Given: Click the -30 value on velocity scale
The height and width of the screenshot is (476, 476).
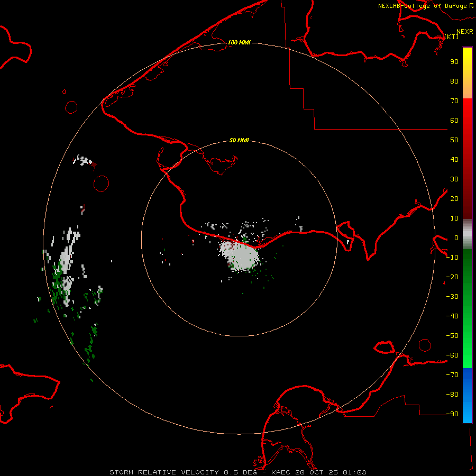Looking at the screenshot, I should (452, 297).
